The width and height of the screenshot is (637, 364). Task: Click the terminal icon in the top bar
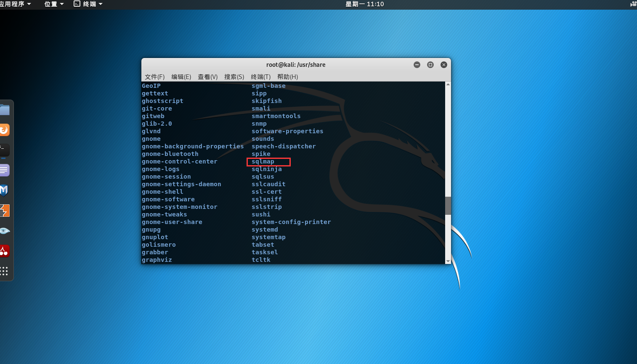point(76,4)
